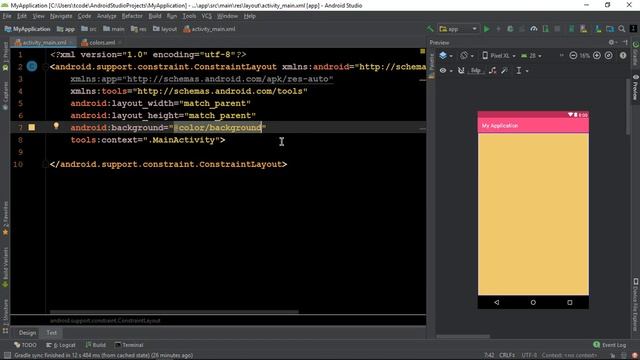Click the yellow color gutter swatch on line 7

point(32,128)
